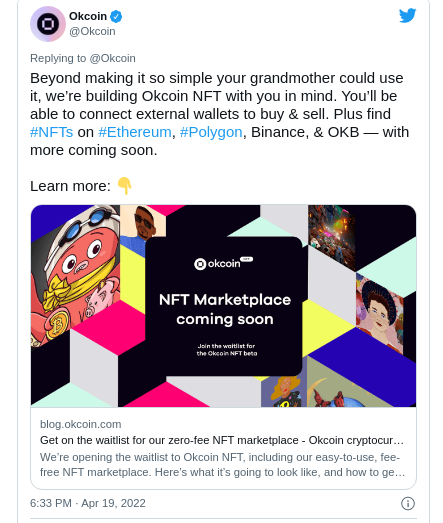The height and width of the screenshot is (523, 443).
Task: Click the pointing down hand emoji
Action: 125,186
